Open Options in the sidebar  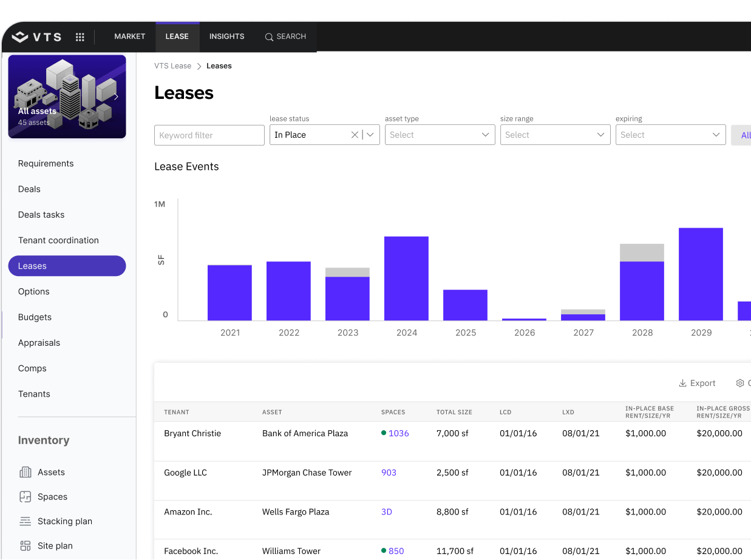[x=34, y=291]
